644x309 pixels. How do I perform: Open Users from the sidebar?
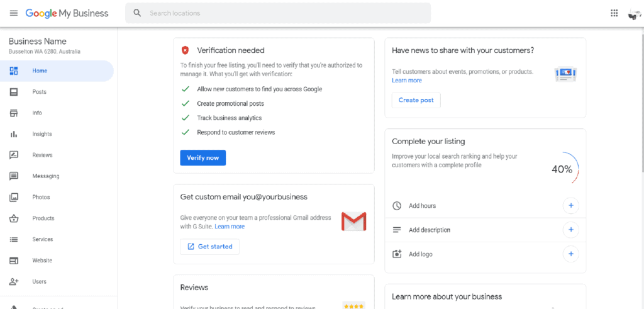[x=57, y=281]
